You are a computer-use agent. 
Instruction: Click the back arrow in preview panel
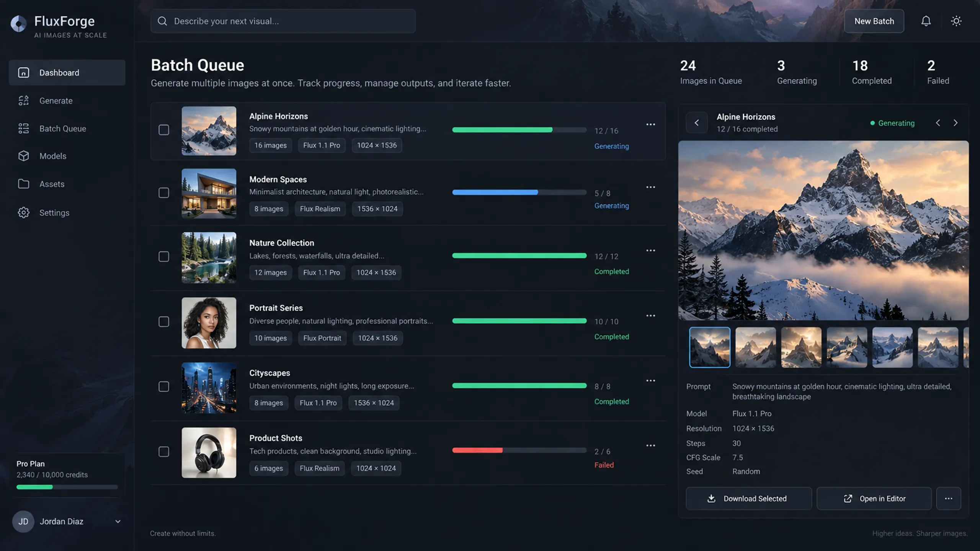click(696, 123)
